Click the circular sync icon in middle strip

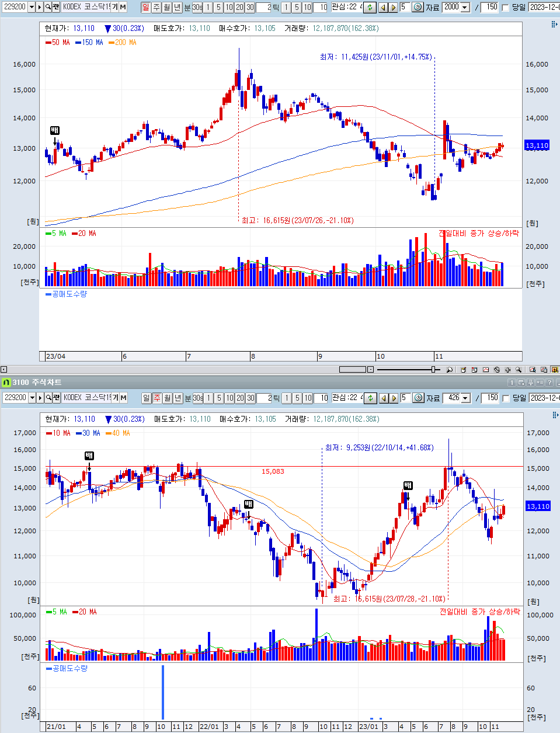[x=497, y=369]
